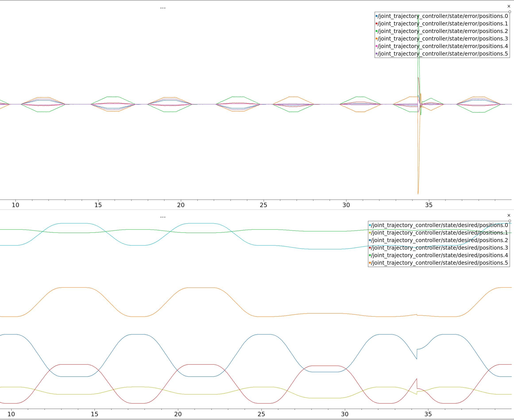
Task: Select the desired/positions.3 legend entry
Action: 439,248
